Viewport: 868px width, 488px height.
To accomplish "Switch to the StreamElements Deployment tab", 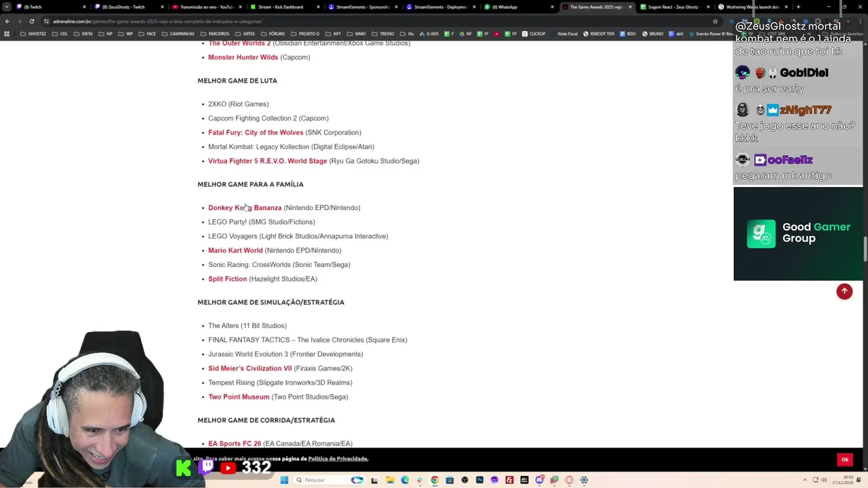I will [441, 7].
